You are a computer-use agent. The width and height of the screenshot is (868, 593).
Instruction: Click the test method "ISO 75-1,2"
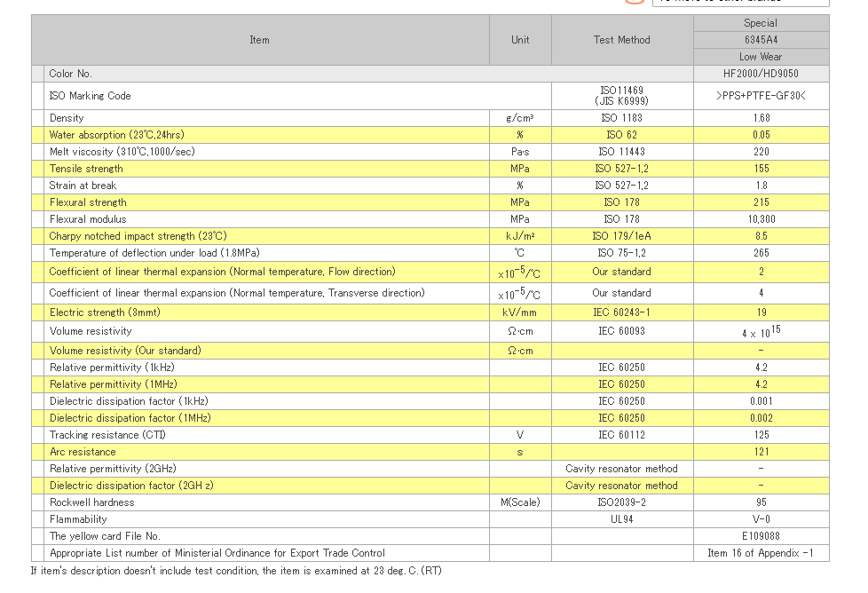(x=621, y=253)
